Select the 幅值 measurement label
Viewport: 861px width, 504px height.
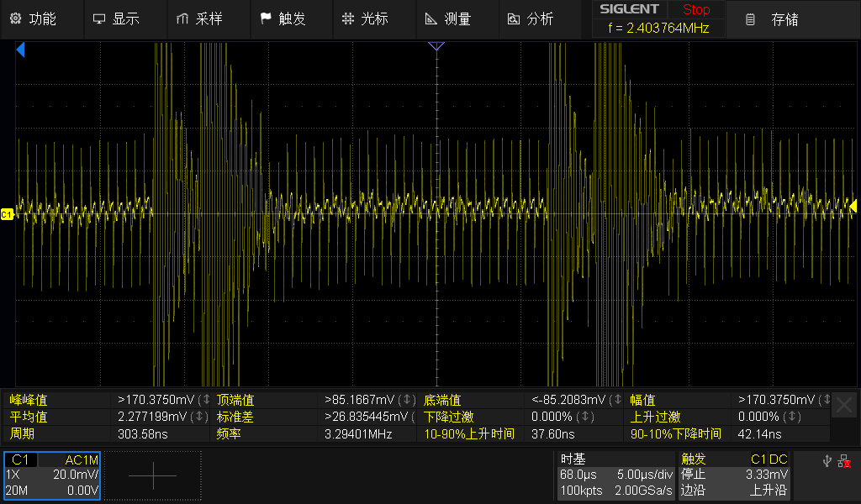(x=642, y=400)
